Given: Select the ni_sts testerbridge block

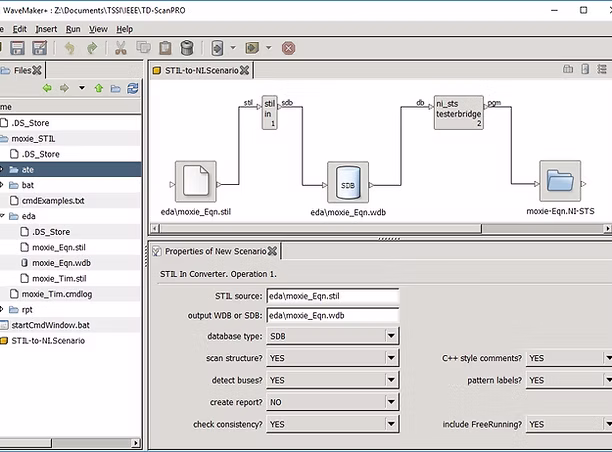Looking at the screenshot, I should tap(459, 112).
